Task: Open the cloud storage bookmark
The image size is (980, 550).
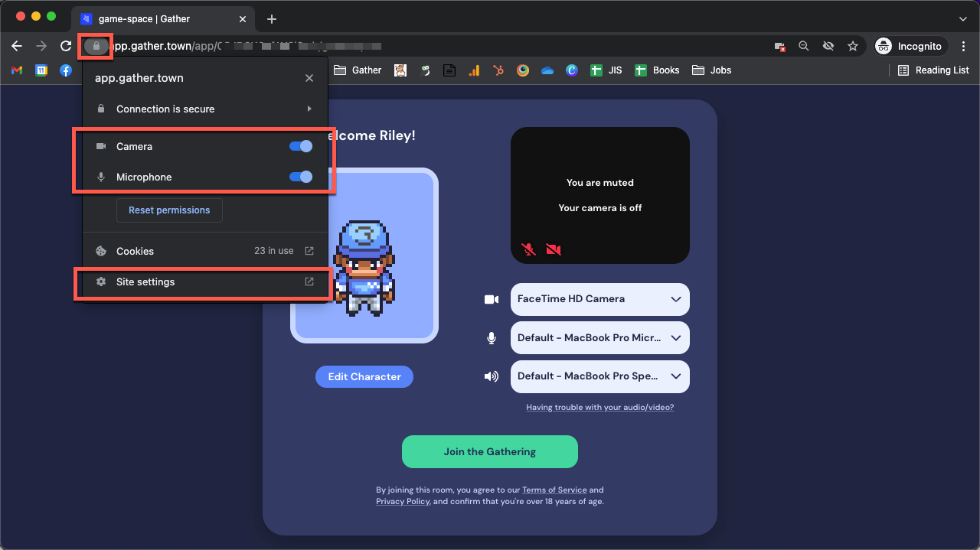Action: [547, 70]
